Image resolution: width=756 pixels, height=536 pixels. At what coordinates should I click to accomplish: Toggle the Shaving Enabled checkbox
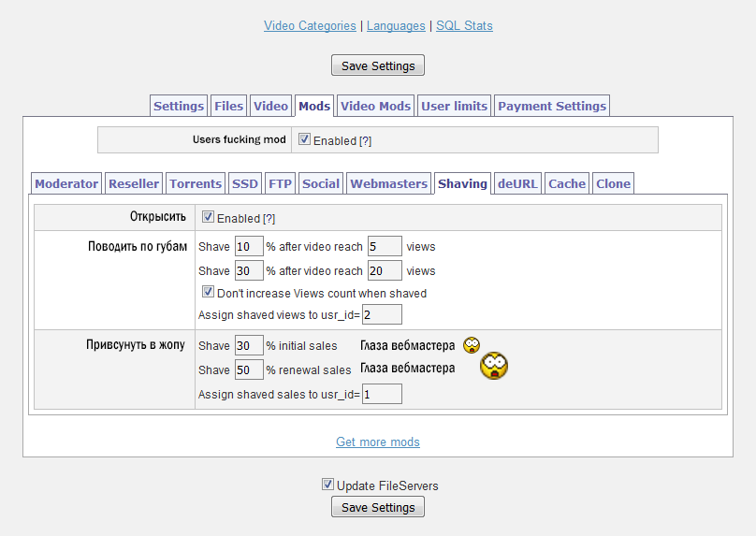click(208, 217)
